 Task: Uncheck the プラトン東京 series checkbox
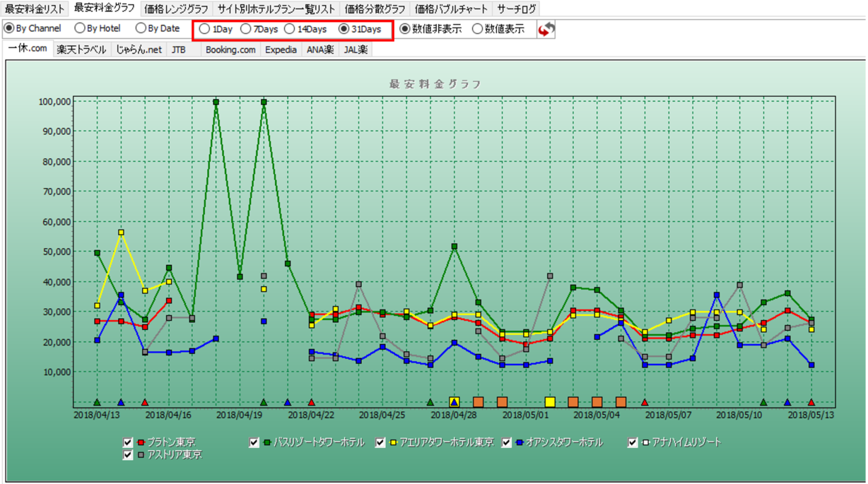[x=128, y=443]
